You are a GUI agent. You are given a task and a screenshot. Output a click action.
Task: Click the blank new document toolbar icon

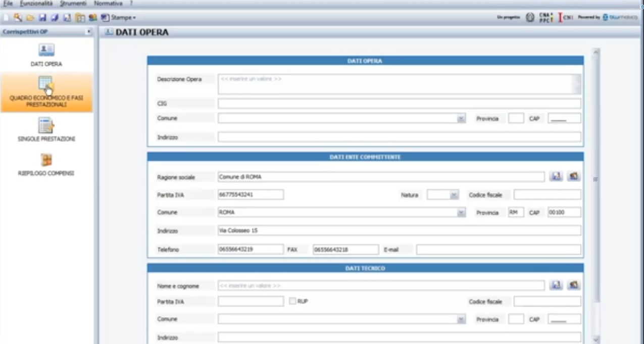point(7,17)
